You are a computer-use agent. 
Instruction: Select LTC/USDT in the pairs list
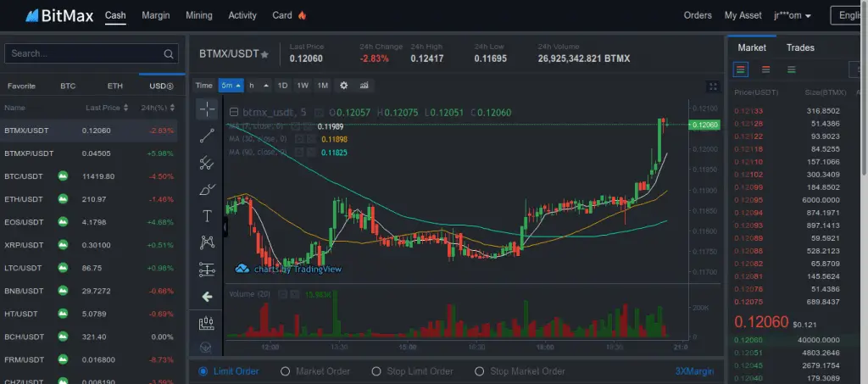[x=88, y=268]
